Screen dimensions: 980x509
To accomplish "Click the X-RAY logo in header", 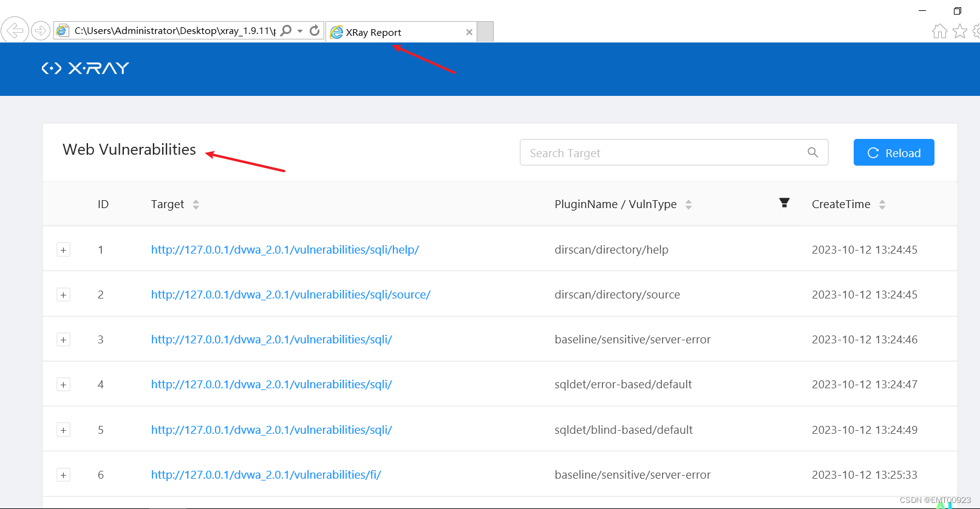I will coord(86,69).
